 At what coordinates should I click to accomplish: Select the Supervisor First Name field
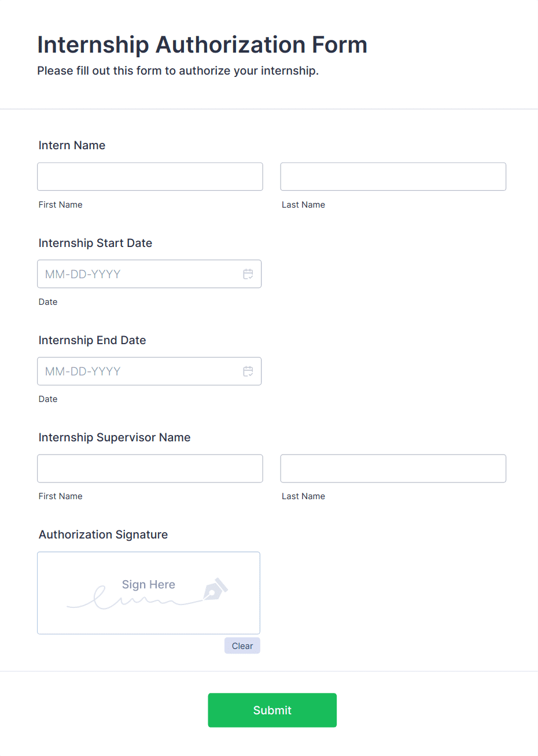[150, 469]
